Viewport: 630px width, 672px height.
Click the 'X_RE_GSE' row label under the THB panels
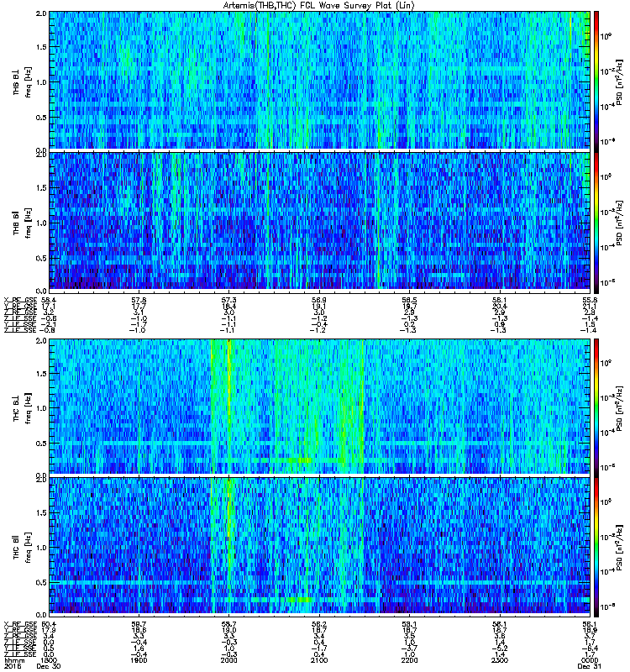[x=20, y=300]
